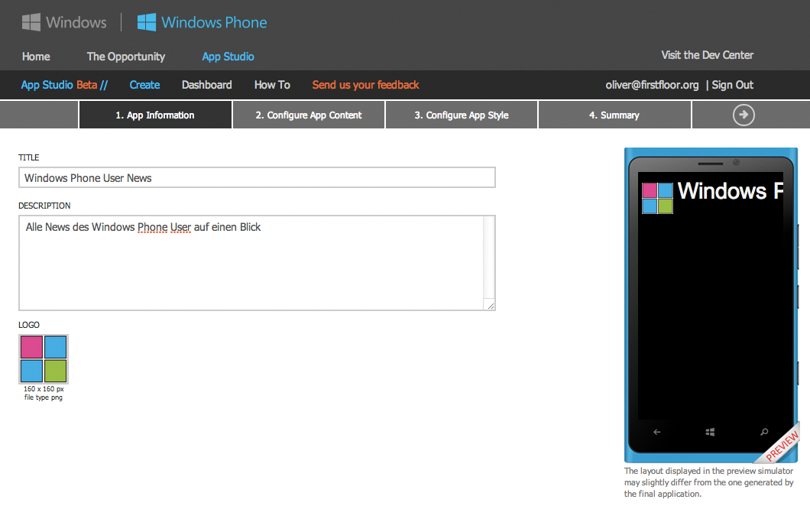Click the DESCRIPTION field label
This screenshot has width=810, height=532.
coord(44,206)
